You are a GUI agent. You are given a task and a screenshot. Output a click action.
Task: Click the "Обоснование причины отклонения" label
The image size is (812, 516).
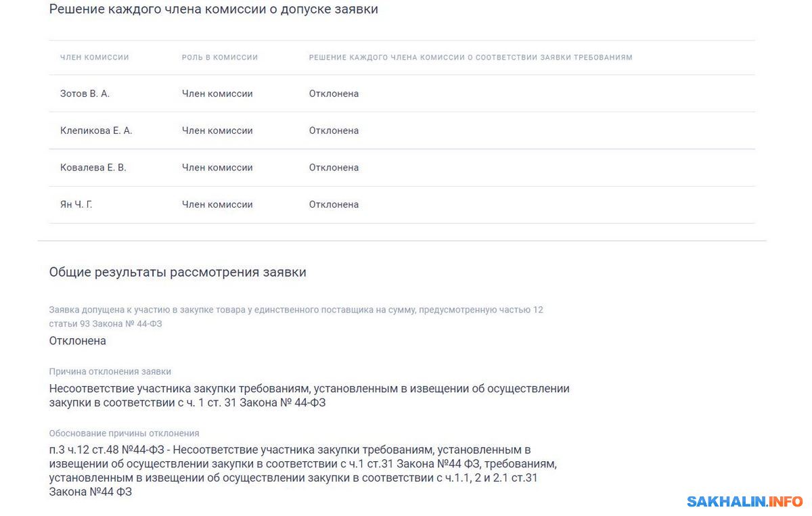(x=124, y=433)
